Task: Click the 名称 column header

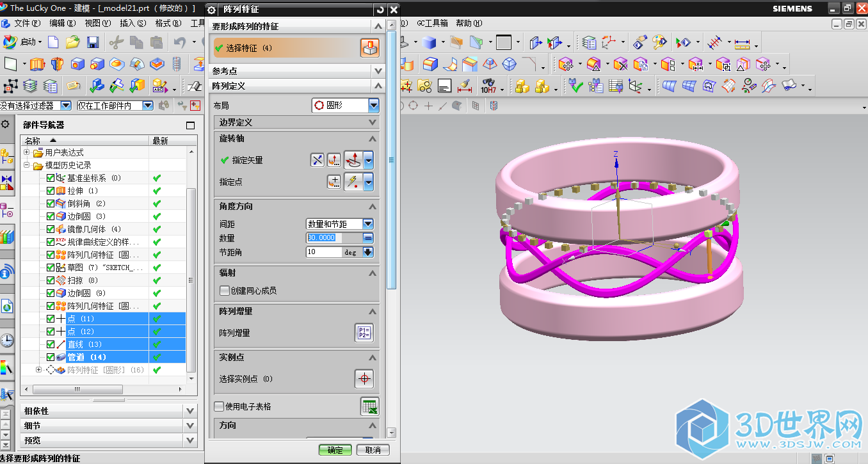Action: (85, 141)
